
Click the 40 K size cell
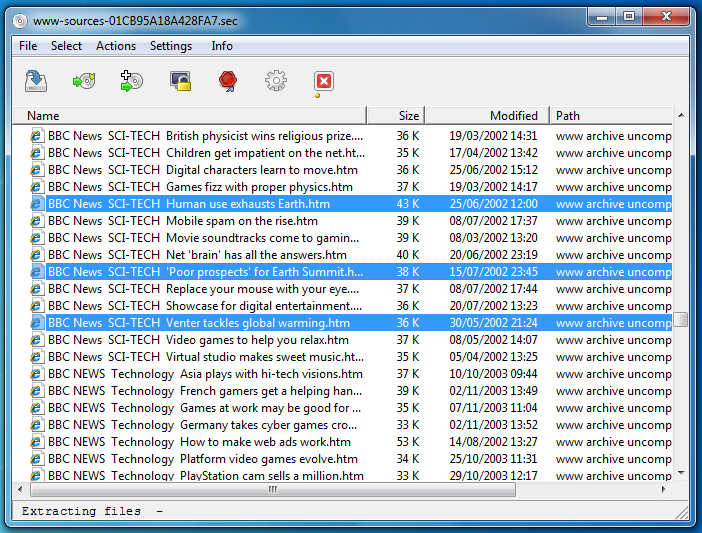[x=407, y=255]
